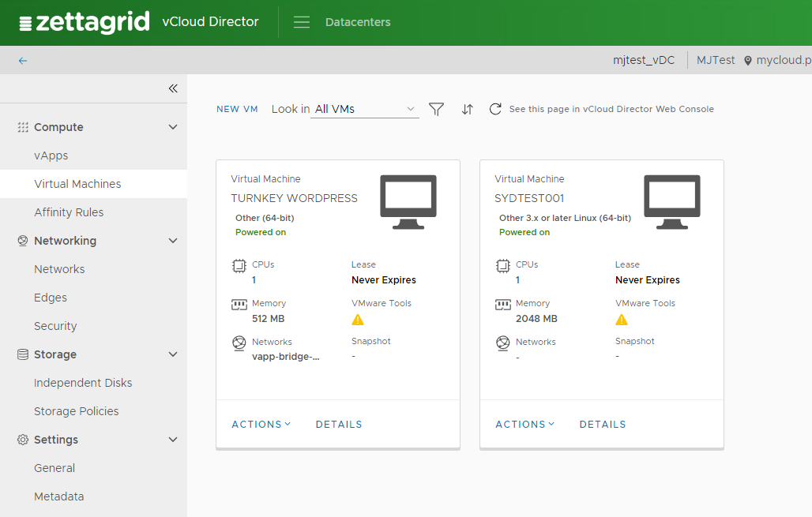Click the 2048 MB memory value

click(536, 319)
